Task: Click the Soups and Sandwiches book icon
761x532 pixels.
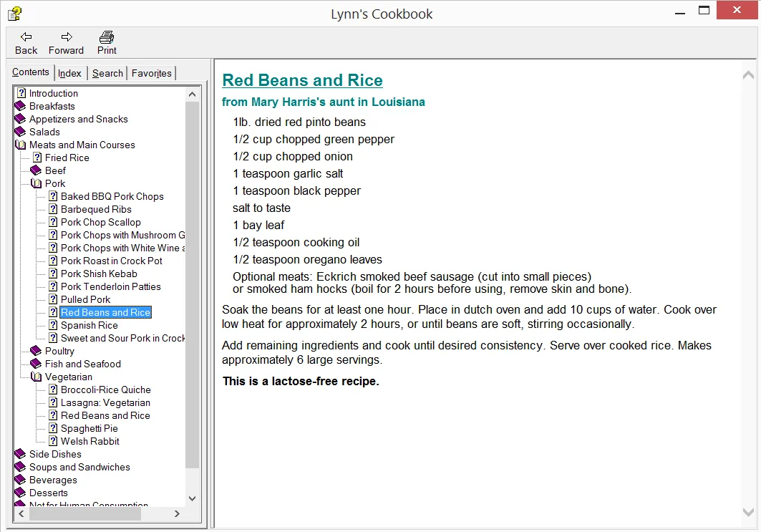Action: click(20, 467)
